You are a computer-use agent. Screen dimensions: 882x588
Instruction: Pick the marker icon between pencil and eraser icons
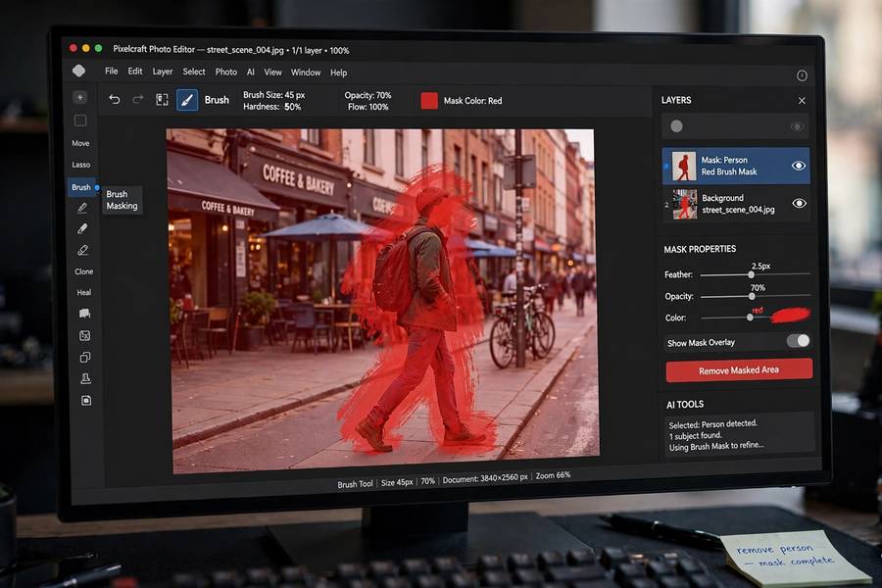(x=82, y=228)
